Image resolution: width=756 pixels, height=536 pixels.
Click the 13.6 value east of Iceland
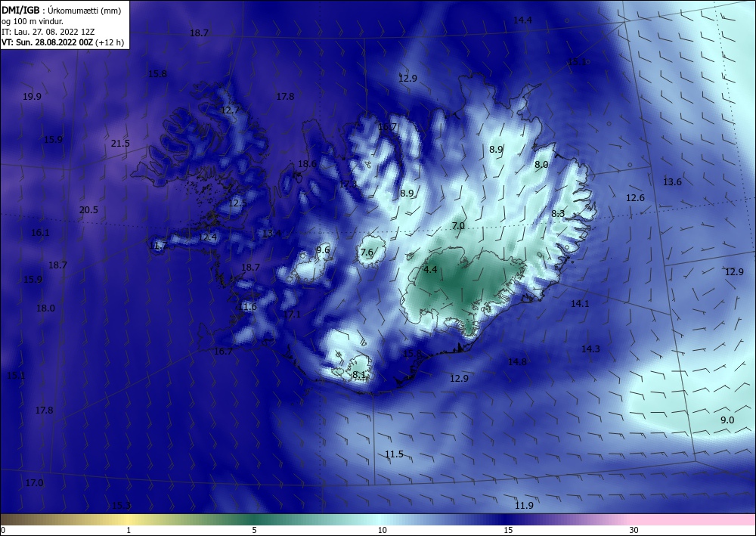pos(672,181)
